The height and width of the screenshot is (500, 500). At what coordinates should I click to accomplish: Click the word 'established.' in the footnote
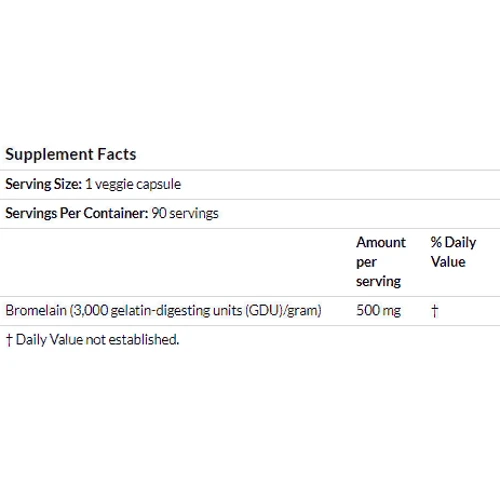pos(144,340)
